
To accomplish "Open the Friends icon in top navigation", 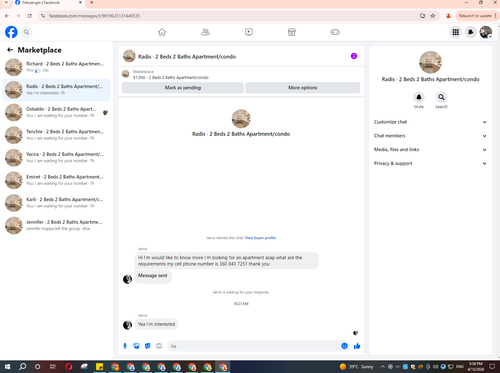I will pos(205,32).
